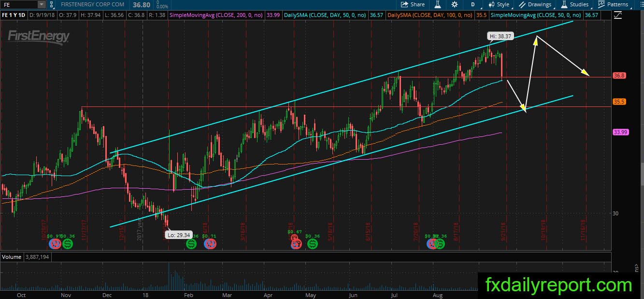Click the Volume study label
Image resolution: width=644 pixels, height=299 pixels.
[x=11, y=257]
